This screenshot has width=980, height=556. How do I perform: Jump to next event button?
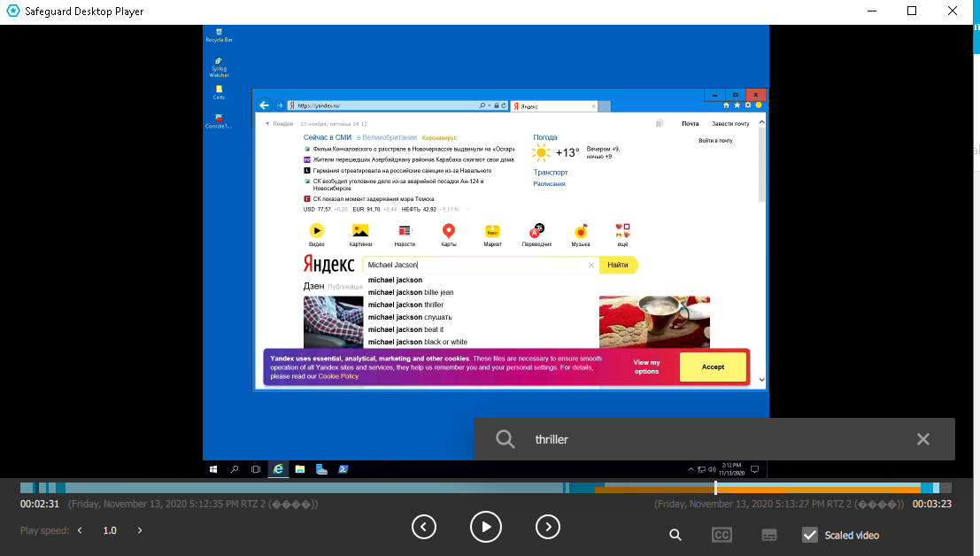coord(547,527)
